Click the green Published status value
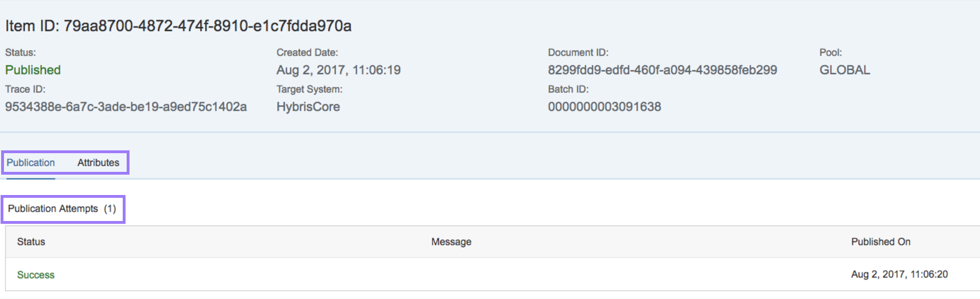This screenshot has width=980, height=299. (33, 70)
